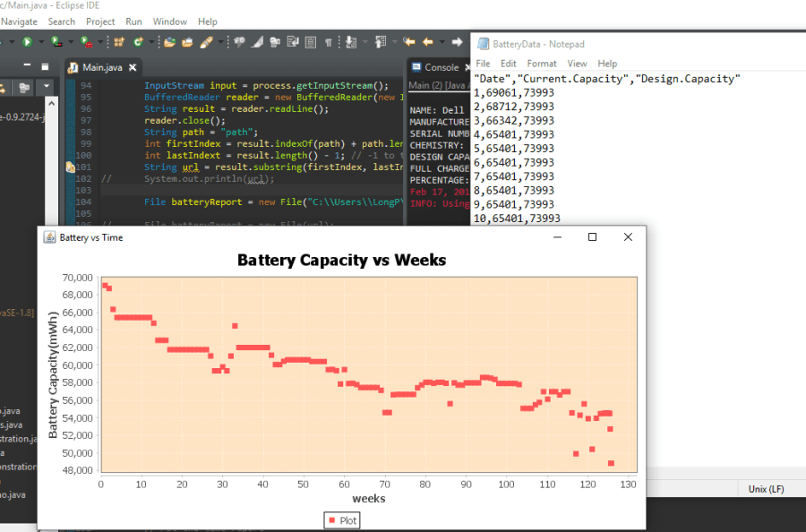Run the program with the green Run icon
This screenshot has height=532, width=806.
pos(27,42)
